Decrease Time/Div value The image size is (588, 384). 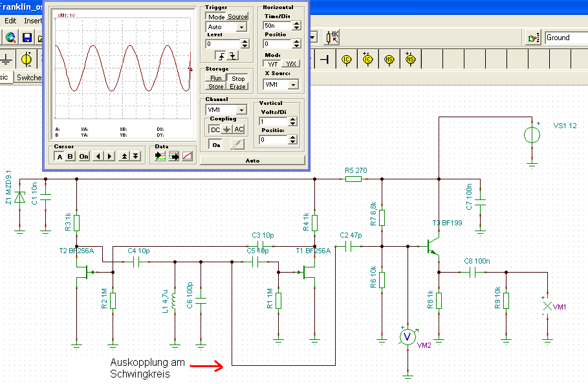tap(297, 28)
